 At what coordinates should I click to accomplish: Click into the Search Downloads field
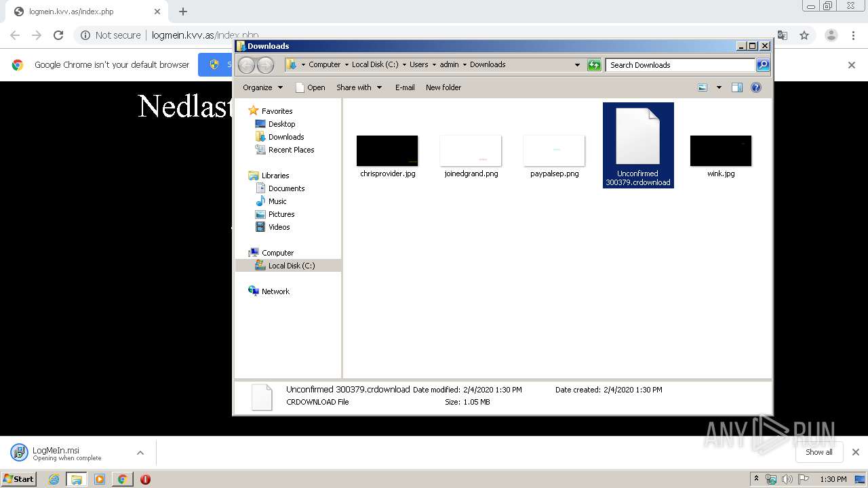click(680, 65)
